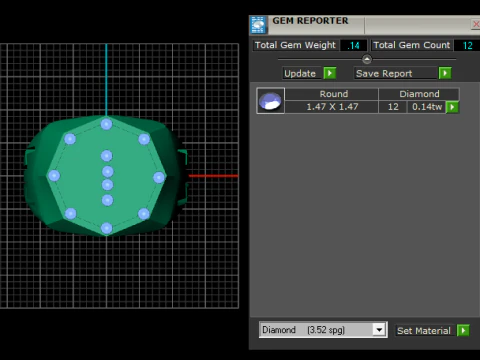Click the Total Gem Count value 12
This screenshot has width=480, height=360.
(467, 45)
